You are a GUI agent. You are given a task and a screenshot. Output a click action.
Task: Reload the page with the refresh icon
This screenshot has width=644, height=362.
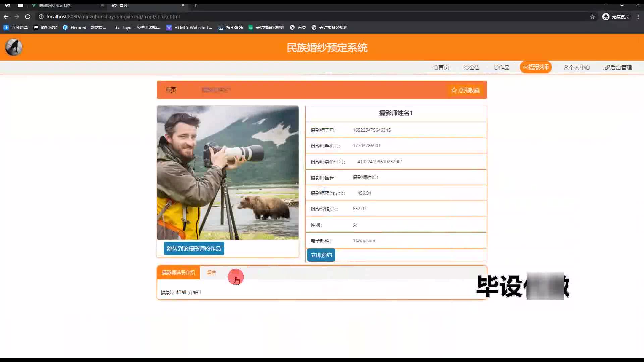coord(28,17)
